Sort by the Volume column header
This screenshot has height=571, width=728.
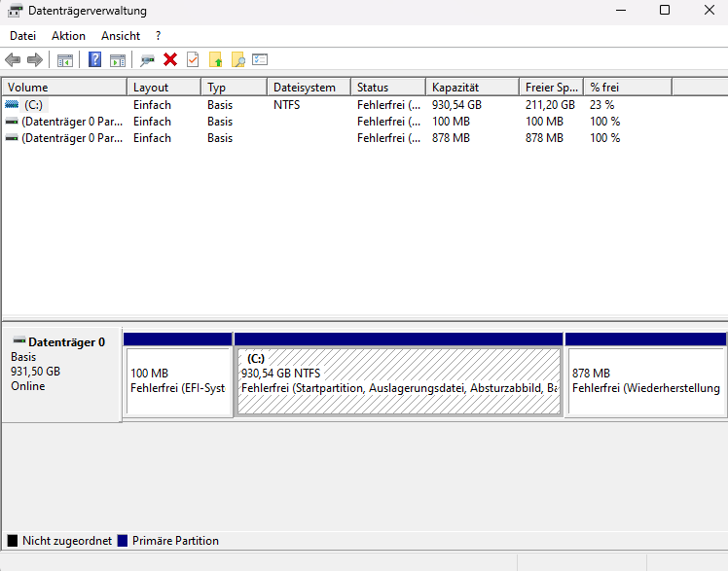(64, 88)
